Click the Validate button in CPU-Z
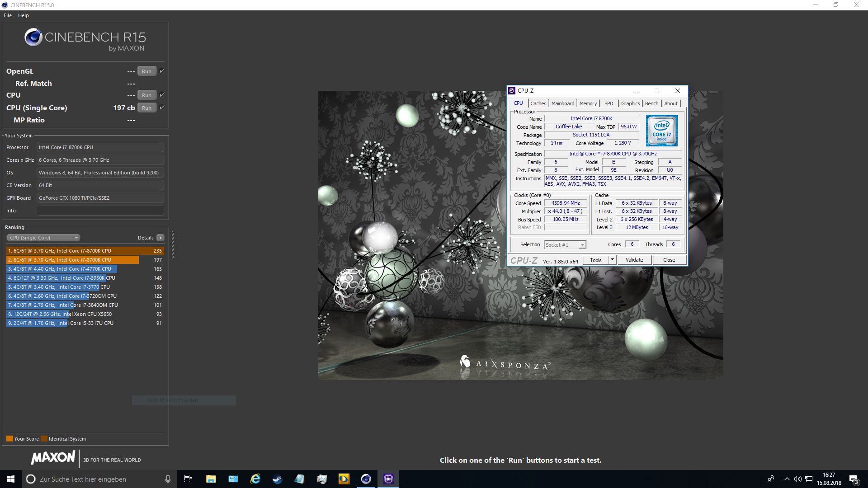The width and height of the screenshot is (868, 488). point(634,259)
